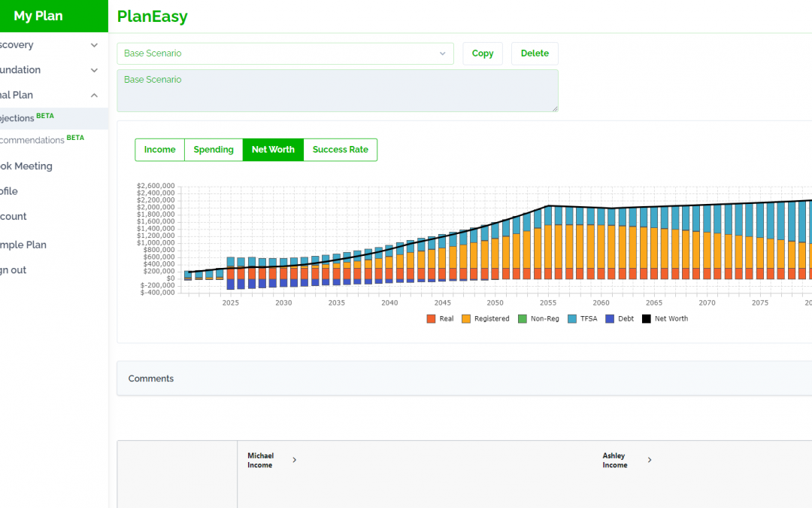
Task: Open Recommendations BETA in sidebar
Action: click(41, 139)
